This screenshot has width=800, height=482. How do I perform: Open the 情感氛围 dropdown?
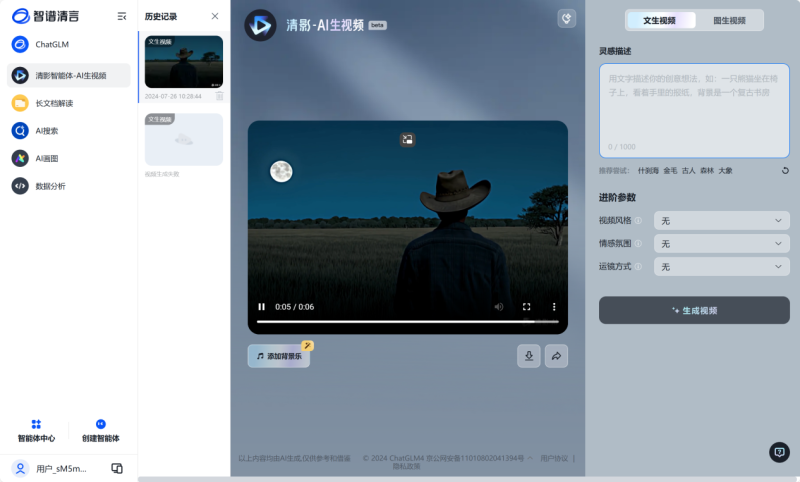[x=721, y=244]
